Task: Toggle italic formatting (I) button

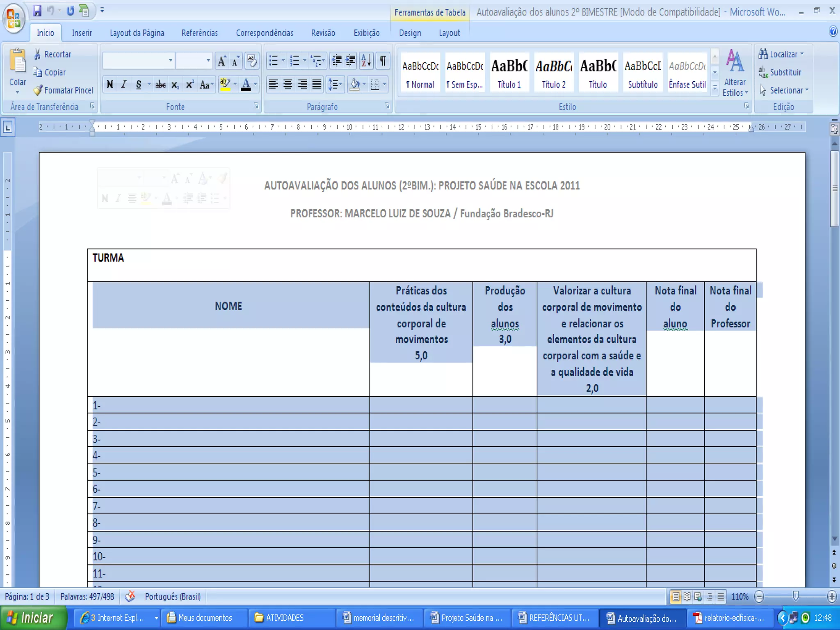Action: (123, 84)
